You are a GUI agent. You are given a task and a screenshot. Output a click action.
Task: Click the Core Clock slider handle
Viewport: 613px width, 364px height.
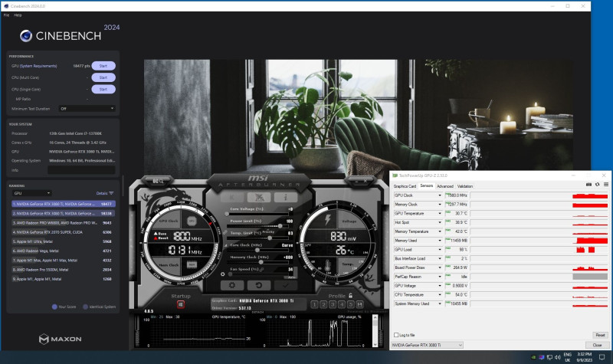[257, 251]
